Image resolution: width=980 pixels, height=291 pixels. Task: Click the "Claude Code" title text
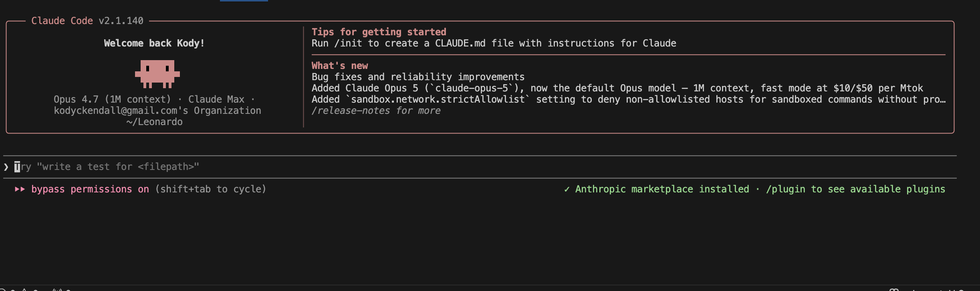tap(62, 21)
